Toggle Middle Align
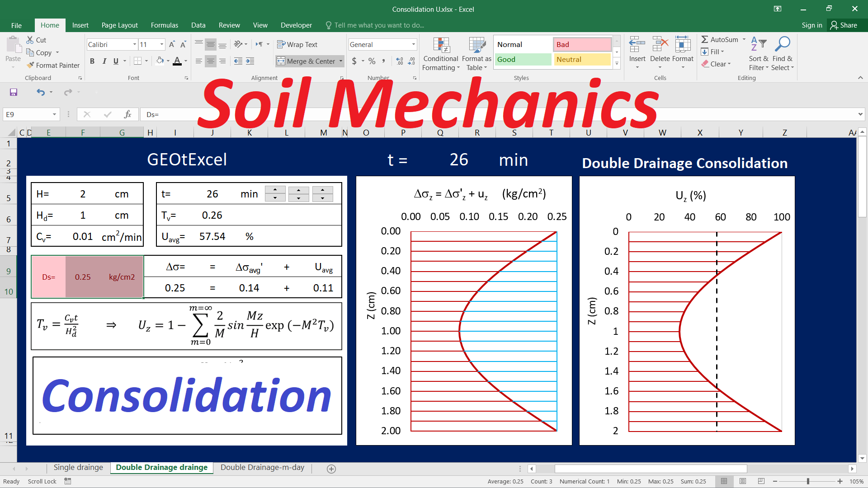868x488 pixels. (x=211, y=44)
